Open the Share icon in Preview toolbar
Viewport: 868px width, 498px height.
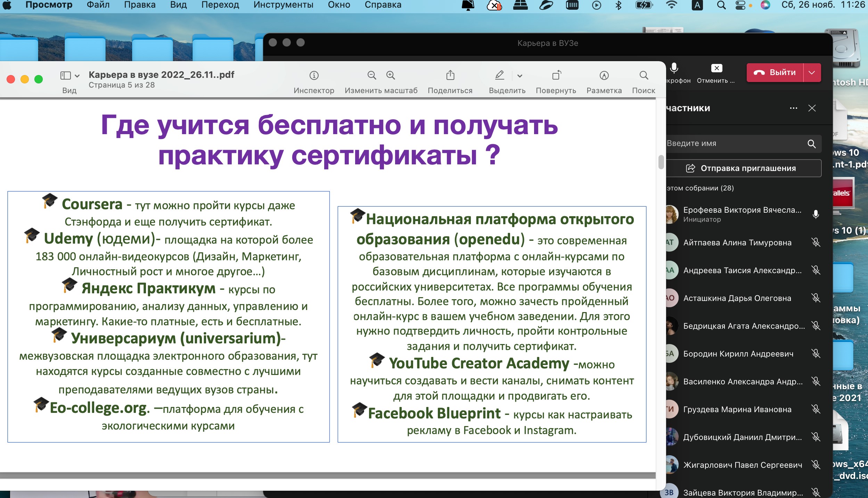tap(450, 75)
